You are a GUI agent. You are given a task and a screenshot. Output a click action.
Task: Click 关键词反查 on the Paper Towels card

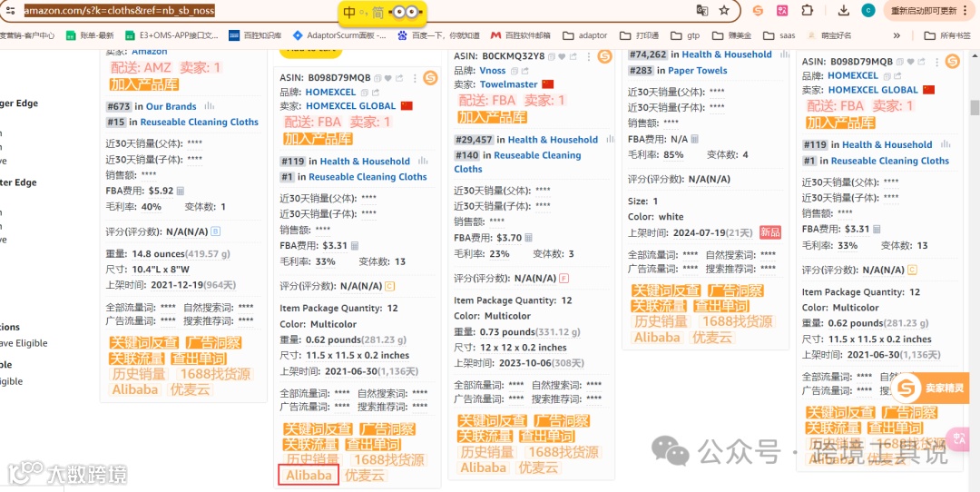click(666, 290)
